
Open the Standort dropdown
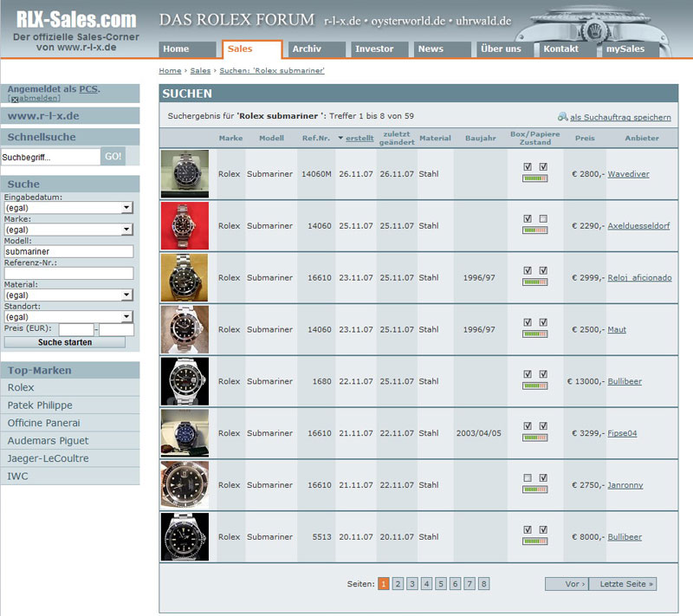(68, 316)
